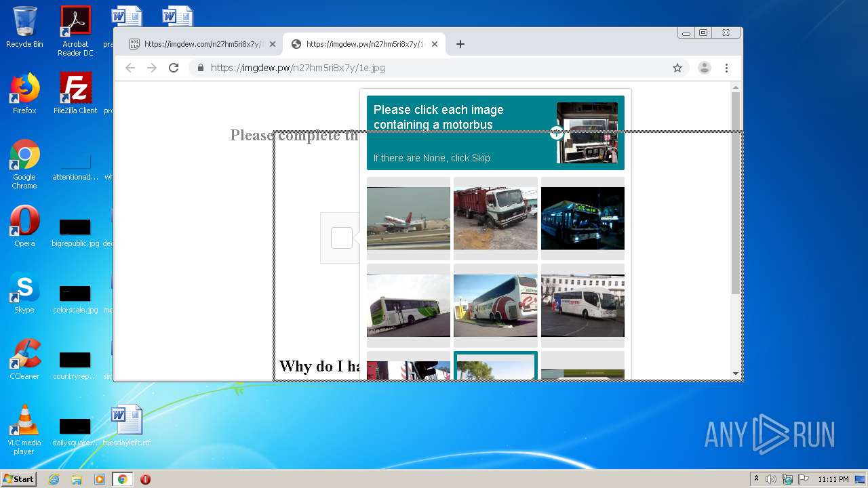Image resolution: width=868 pixels, height=488 pixels.
Task: Close the imgdew.pw tab
Action: pyautogui.click(x=435, y=44)
